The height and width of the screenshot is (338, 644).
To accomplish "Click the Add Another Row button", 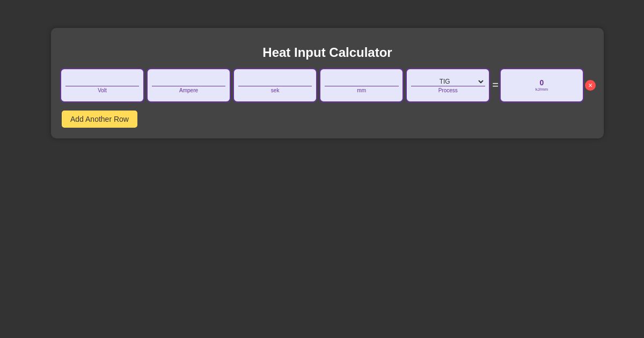I will click(x=99, y=119).
